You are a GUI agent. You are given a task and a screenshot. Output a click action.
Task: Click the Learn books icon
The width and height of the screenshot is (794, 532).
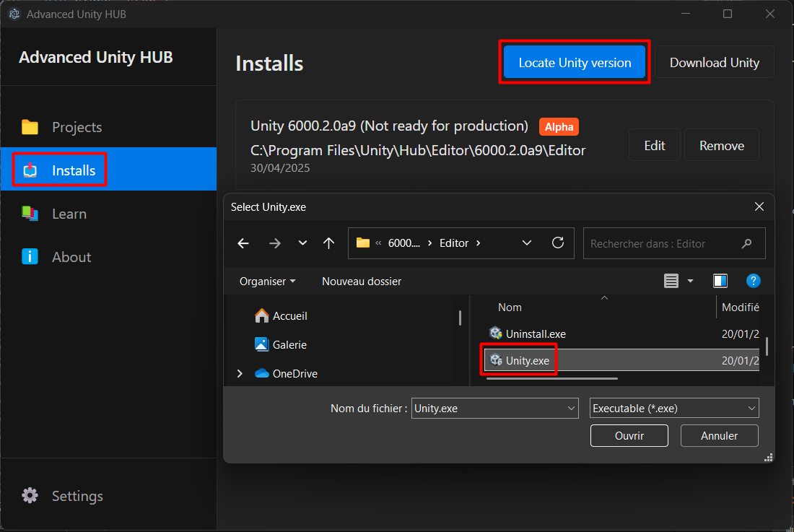tap(30, 214)
